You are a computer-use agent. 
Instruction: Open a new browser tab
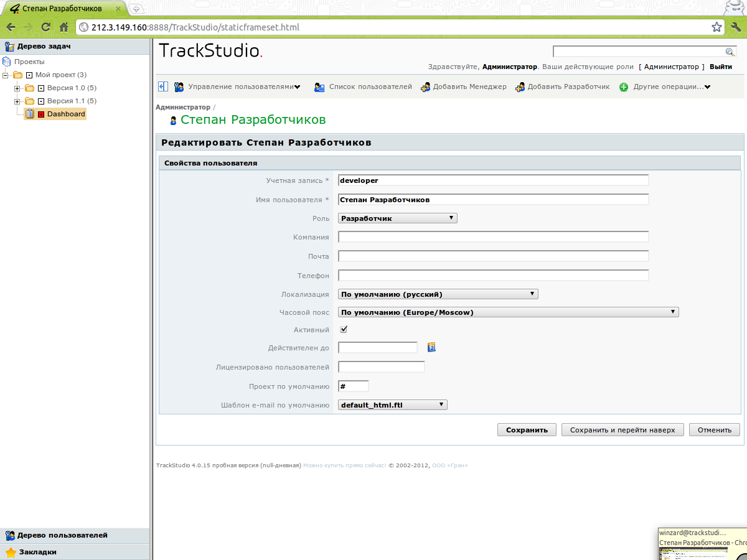pos(137,9)
